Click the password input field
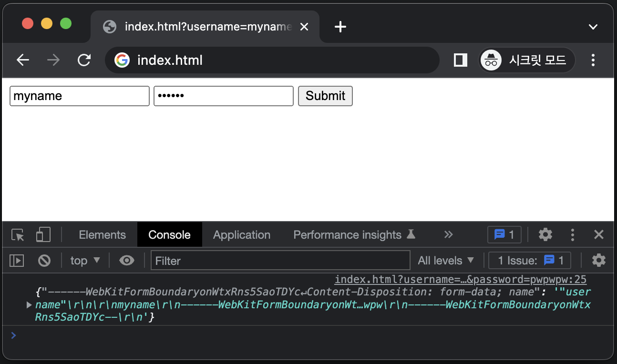 (224, 96)
